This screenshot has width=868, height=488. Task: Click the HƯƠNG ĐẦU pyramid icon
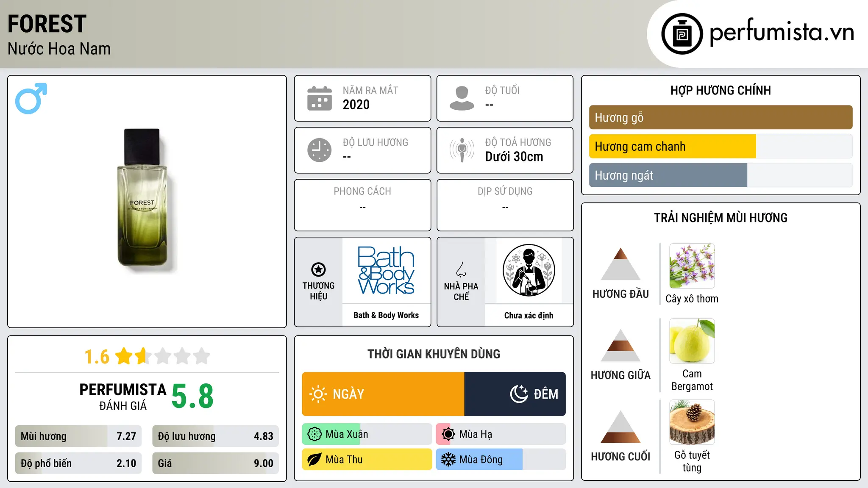click(x=620, y=264)
